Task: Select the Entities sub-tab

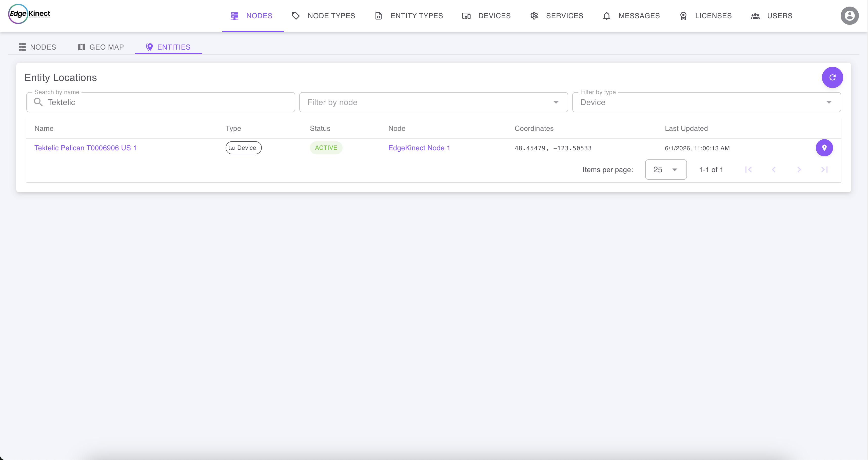Action: (168, 47)
